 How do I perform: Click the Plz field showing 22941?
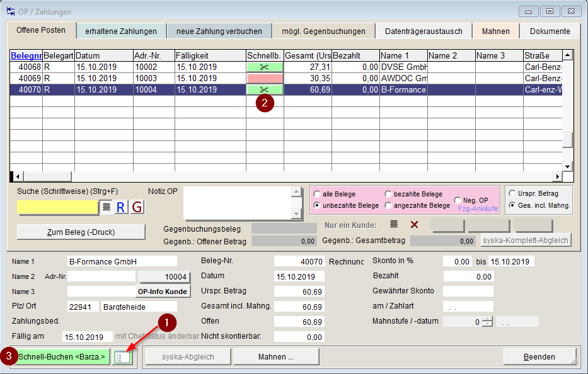[83, 307]
